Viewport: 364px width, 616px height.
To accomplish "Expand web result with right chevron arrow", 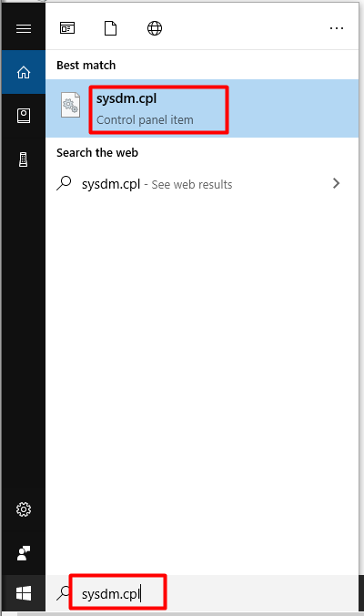I will (x=336, y=183).
